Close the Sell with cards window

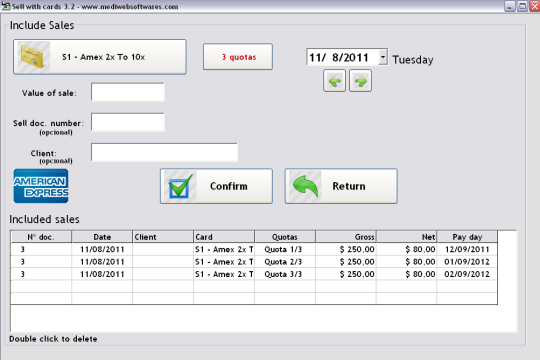[x=535, y=6]
